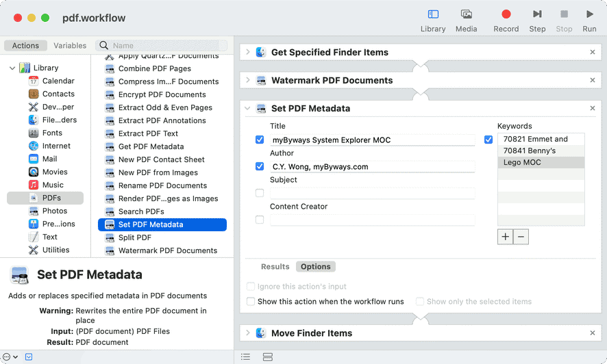Expand Get Specified Finder Items action

pos(248,52)
